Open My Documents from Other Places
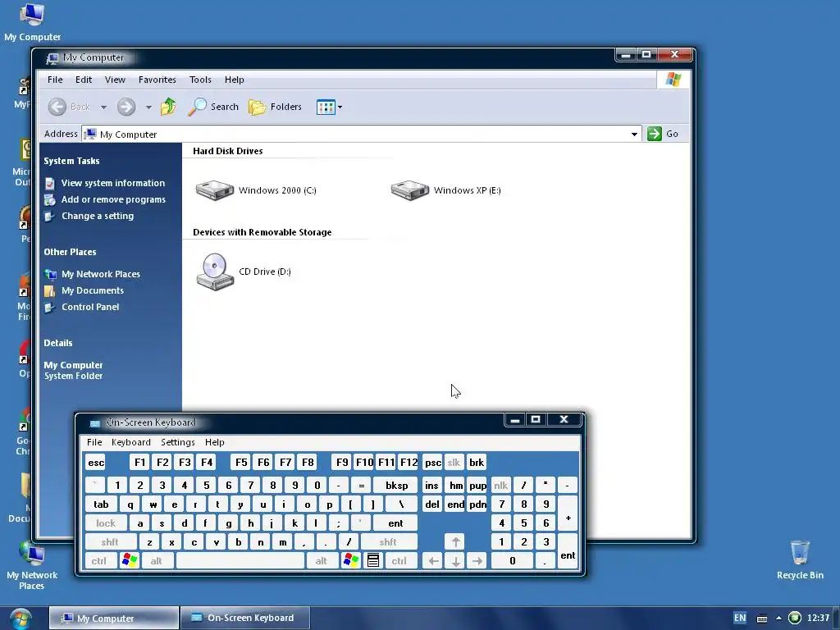840x630 pixels. tap(93, 290)
